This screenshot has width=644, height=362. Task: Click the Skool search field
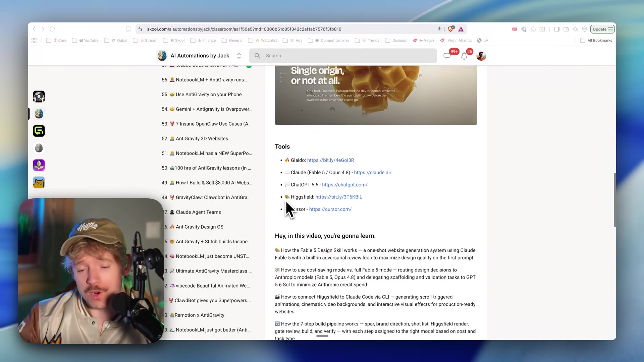point(343,56)
